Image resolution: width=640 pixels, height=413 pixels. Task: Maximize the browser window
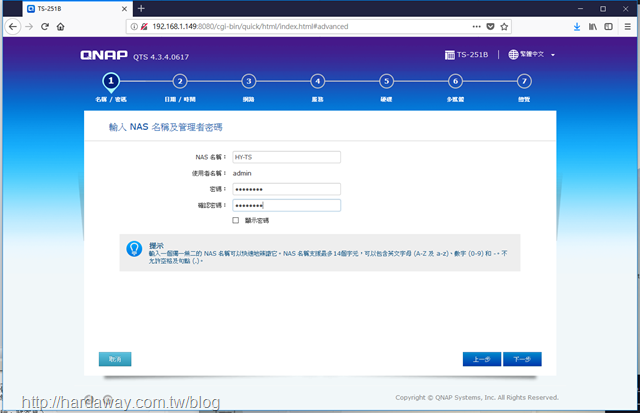(603, 9)
